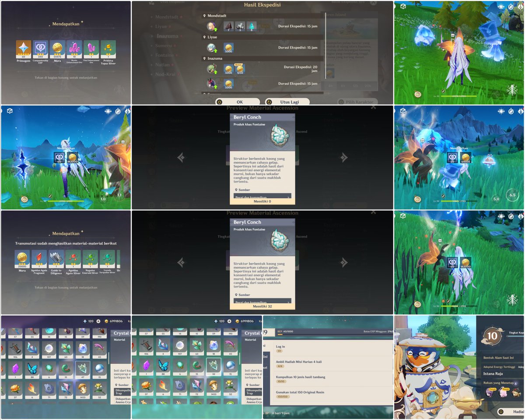The width and height of the screenshot is (525, 420).
Task: Click next arrow in Beryl Conch Memiliki 0 preview
Action: coord(344,157)
